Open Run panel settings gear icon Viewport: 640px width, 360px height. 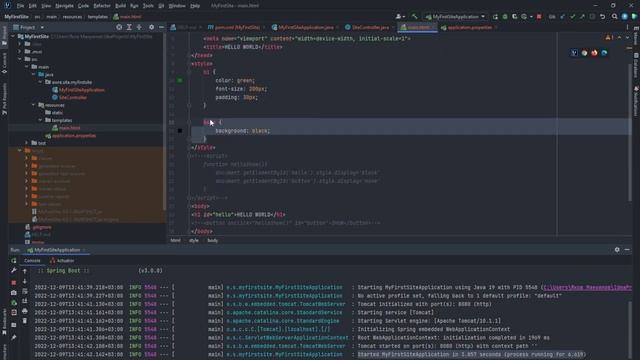(617, 249)
